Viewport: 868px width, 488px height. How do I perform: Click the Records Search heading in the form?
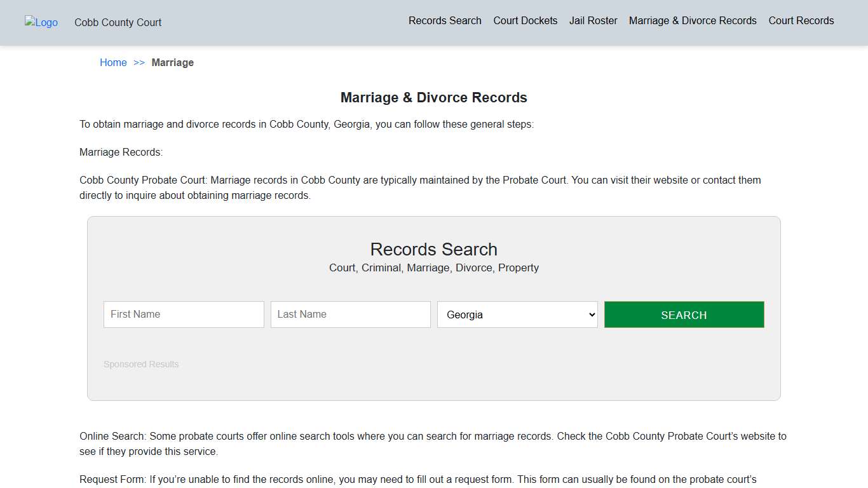433,249
